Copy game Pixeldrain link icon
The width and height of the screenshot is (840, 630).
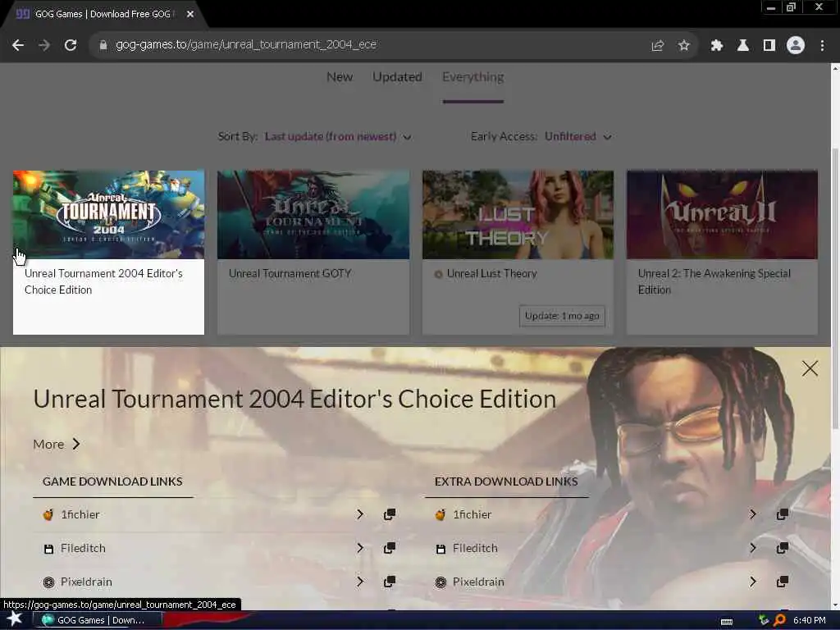390,582
